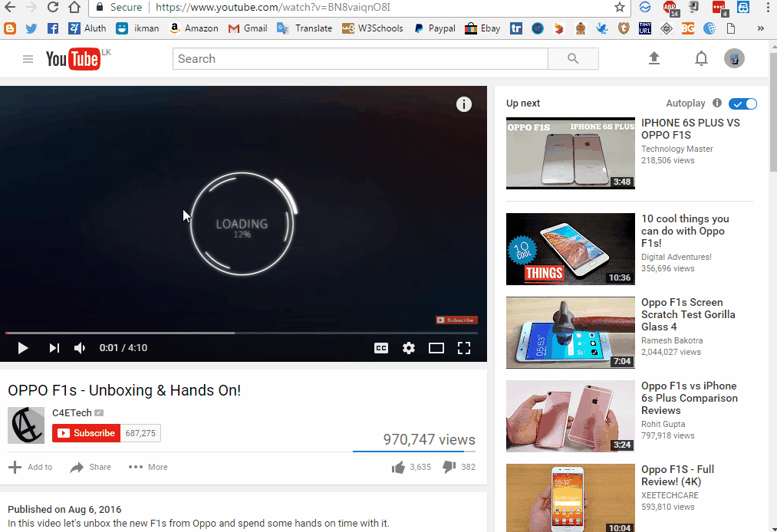Screen dimensions: 777x532
Task: Share this video
Action: pos(91,467)
